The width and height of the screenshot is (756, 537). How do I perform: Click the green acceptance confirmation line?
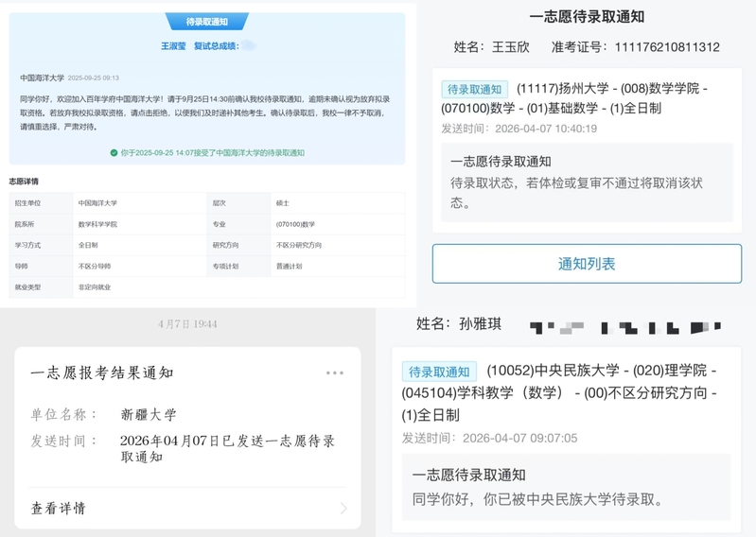[207, 152]
